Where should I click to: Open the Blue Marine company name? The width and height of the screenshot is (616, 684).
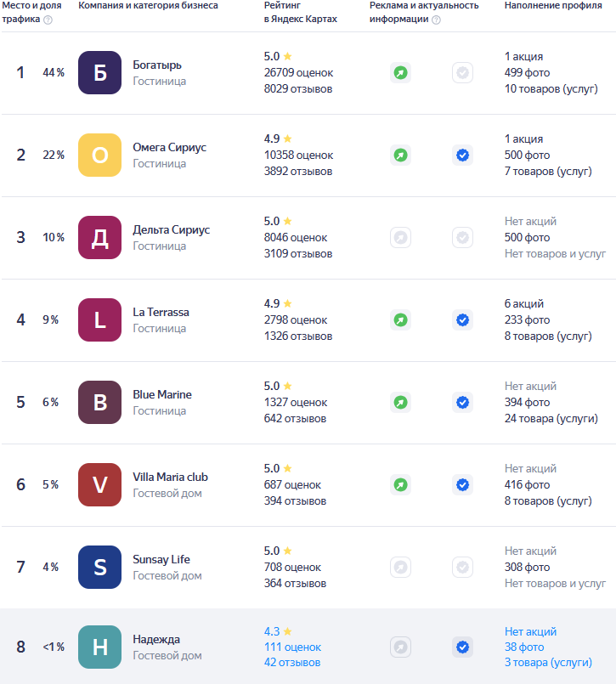coord(162,394)
